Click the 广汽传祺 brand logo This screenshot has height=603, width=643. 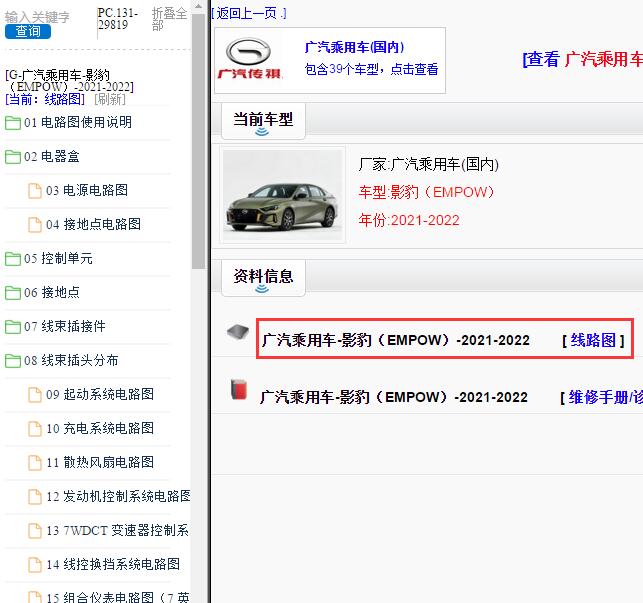point(249,59)
